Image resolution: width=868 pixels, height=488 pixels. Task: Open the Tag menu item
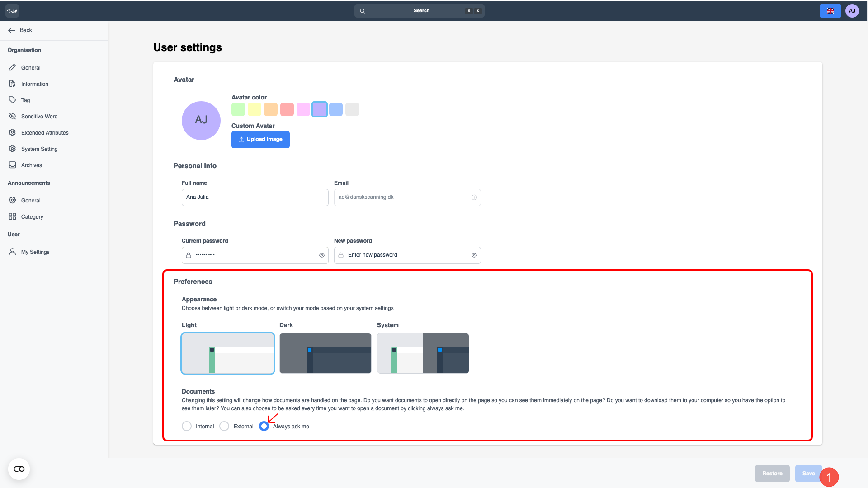(25, 100)
